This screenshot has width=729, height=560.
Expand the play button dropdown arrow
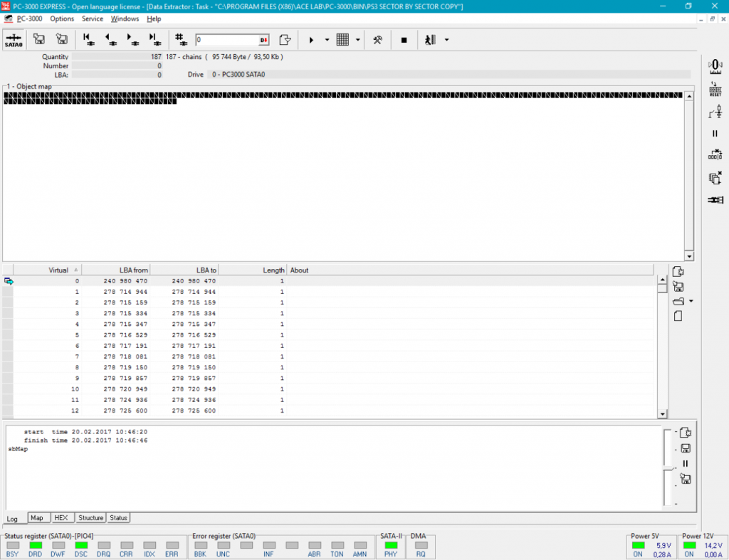[327, 40]
